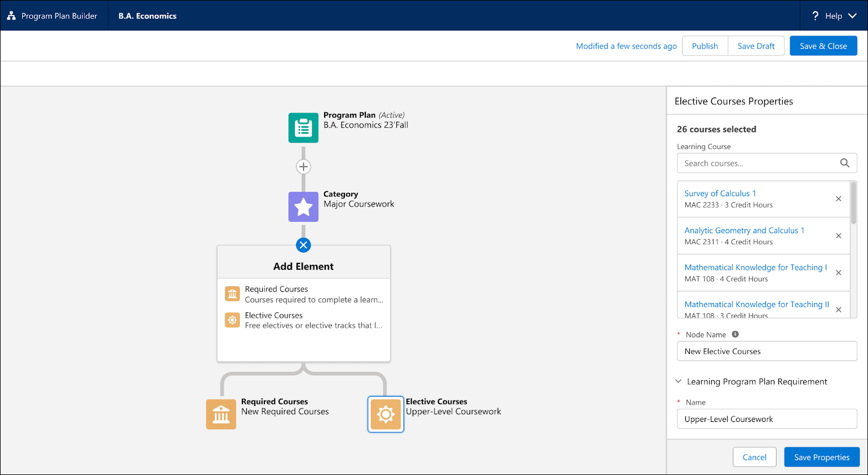
Task: Click inside the Node Name text field
Action: click(767, 351)
